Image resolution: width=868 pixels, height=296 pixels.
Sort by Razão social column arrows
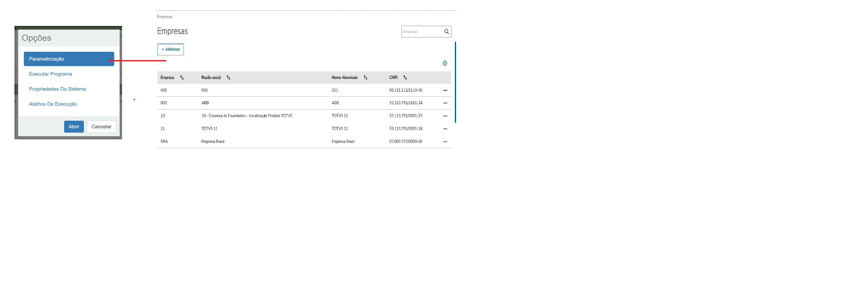coord(228,78)
